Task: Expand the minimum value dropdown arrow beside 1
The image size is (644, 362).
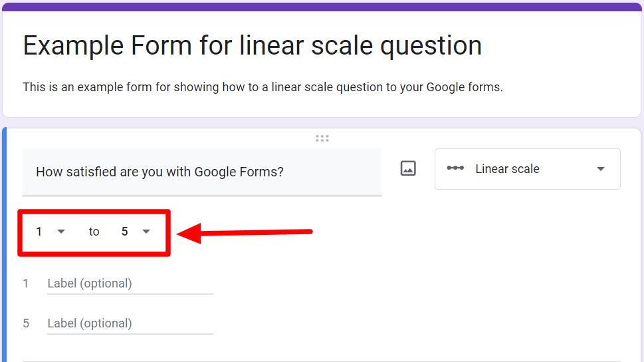Action: click(61, 232)
